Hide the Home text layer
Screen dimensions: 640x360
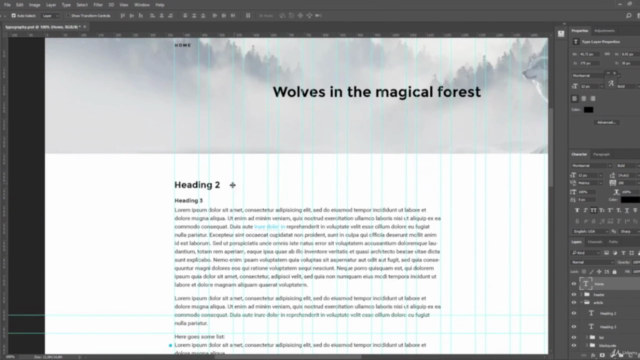tap(573, 284)
